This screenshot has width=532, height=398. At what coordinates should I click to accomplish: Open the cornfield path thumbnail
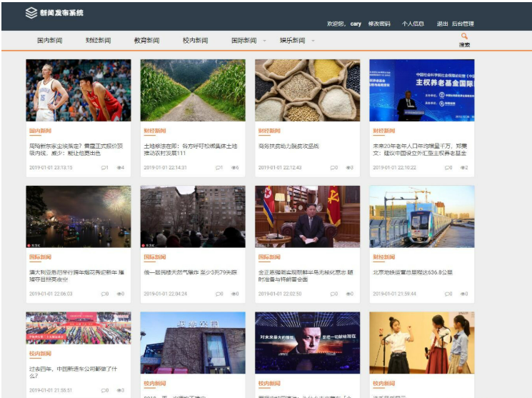[x=193, y=90]
